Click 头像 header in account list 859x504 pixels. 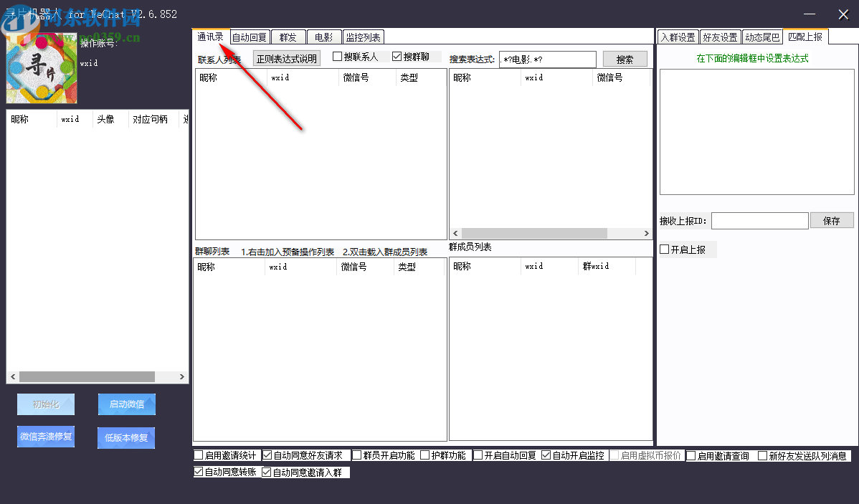[x=110, y=120]
